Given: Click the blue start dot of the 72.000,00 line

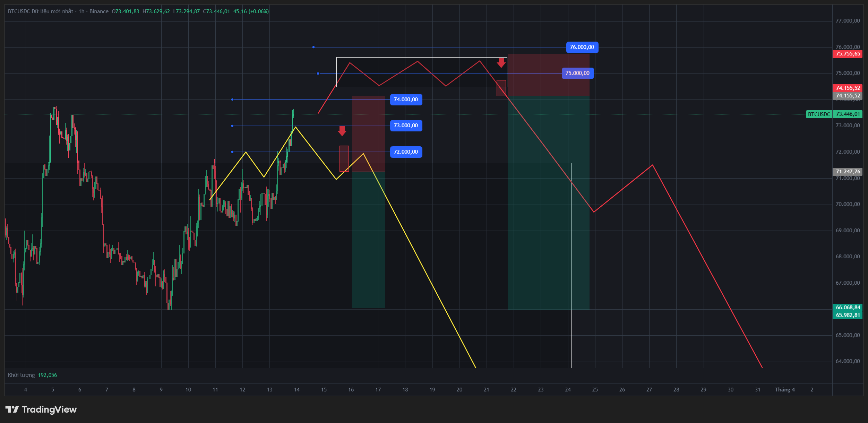Looking at the screenshot, I should [x=232, y=152].
